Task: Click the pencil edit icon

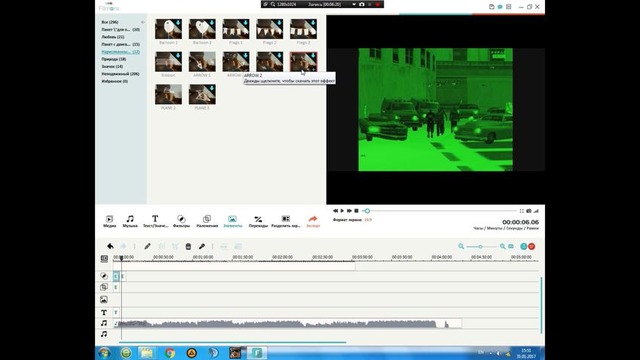Action: click(147, 246)
